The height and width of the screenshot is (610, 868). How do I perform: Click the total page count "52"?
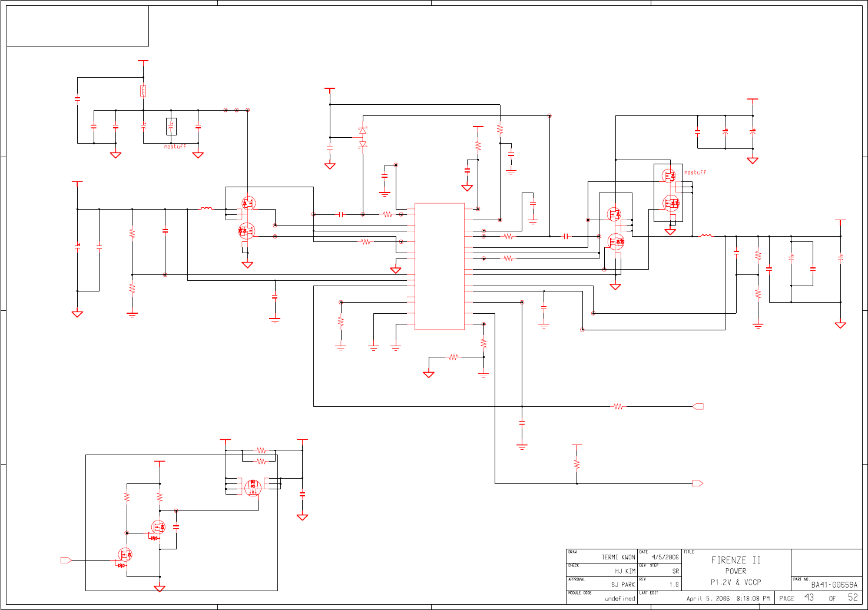point(853,598)
